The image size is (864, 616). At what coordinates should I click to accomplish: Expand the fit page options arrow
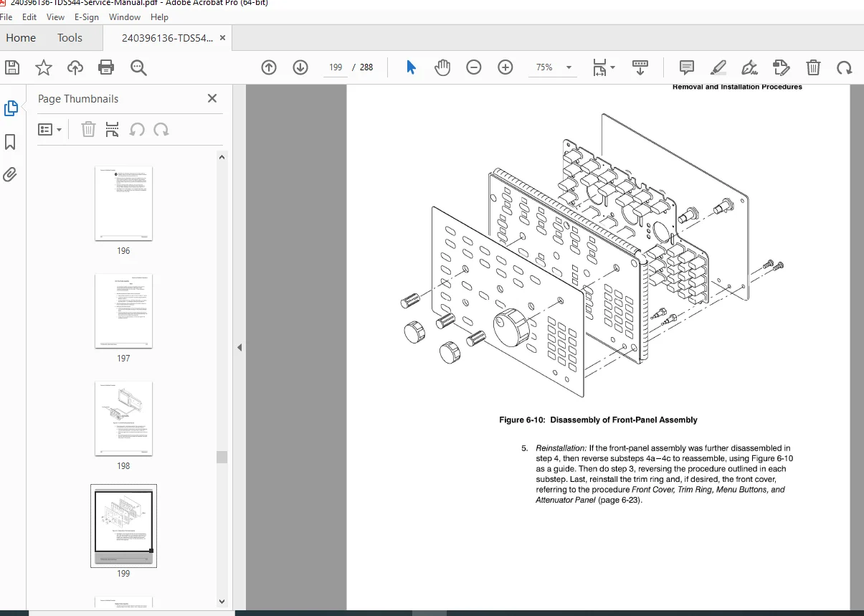612,68
